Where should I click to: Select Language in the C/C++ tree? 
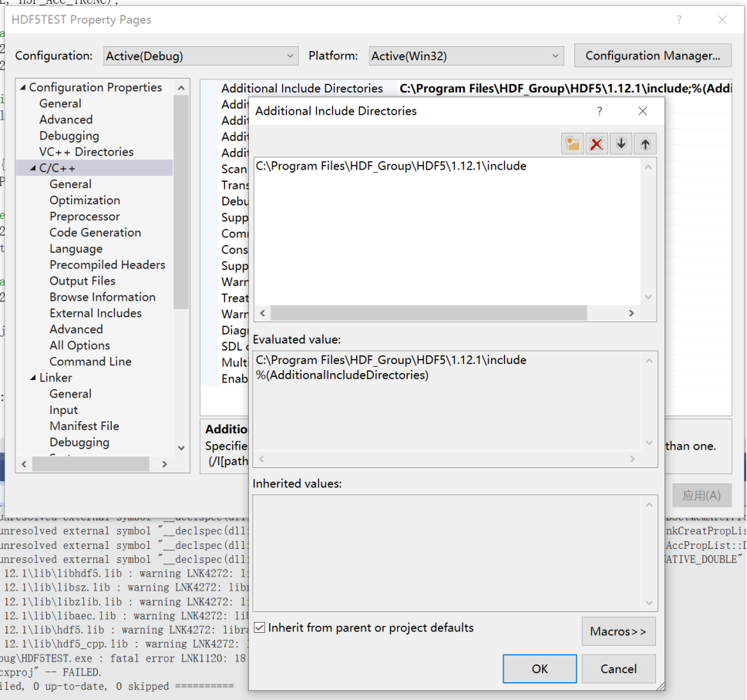pyautogui.click(x=76, y=249)
